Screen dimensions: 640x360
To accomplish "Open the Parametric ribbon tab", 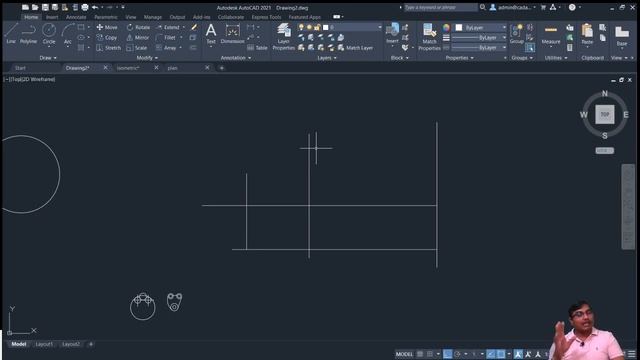I will tap(106, 17).
